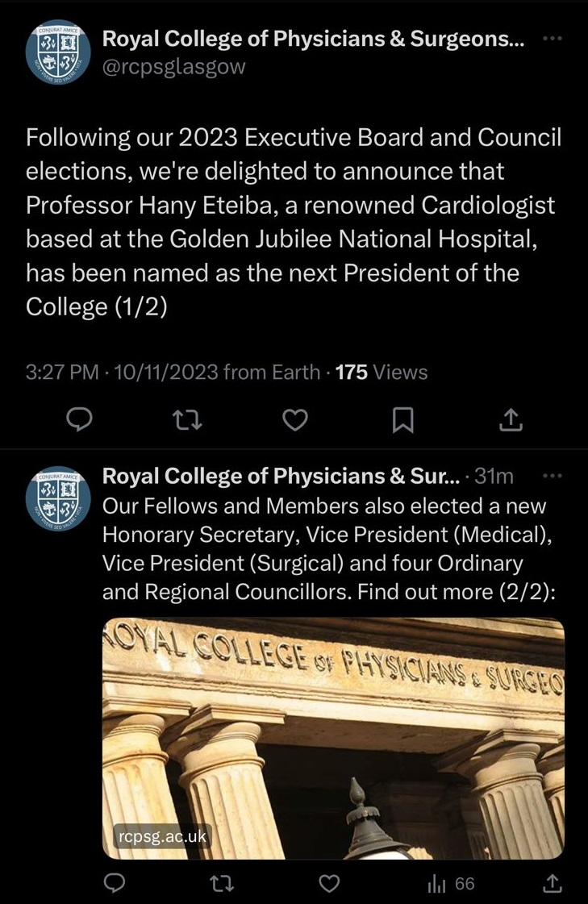This screenshot has width=588, height=904.
Task: Open more options for reply tweet
Action: [x=553, y=476]
